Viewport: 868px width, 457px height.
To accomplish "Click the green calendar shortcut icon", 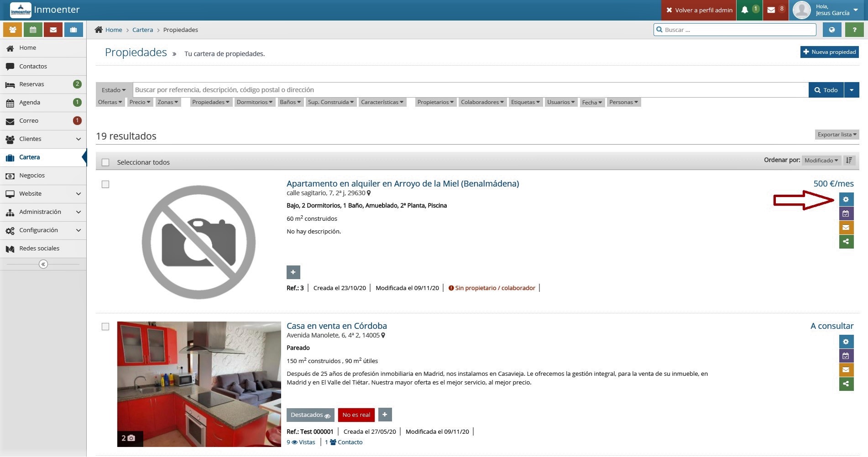I will coord(33,30).
